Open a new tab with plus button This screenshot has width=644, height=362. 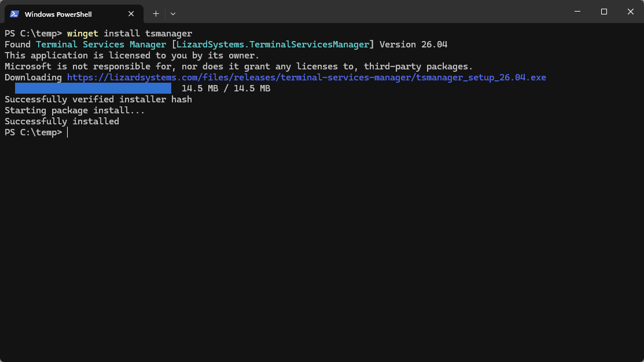pos(156,13)
